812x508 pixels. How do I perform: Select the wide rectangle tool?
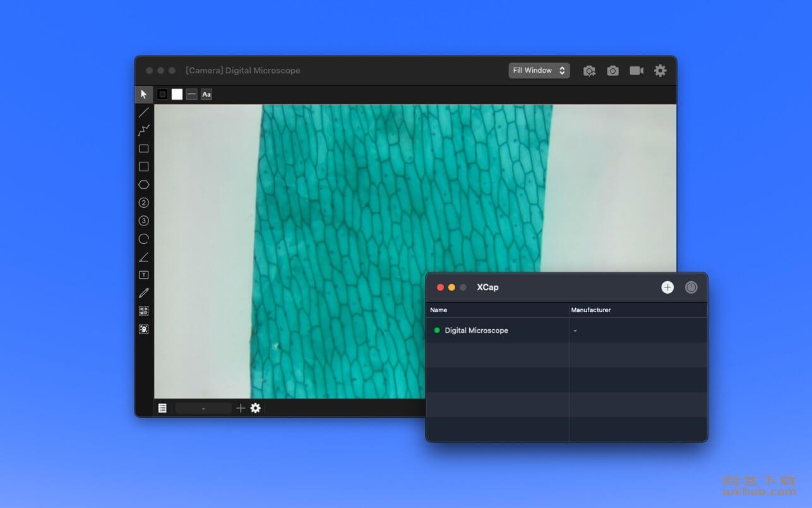[144, 148]
